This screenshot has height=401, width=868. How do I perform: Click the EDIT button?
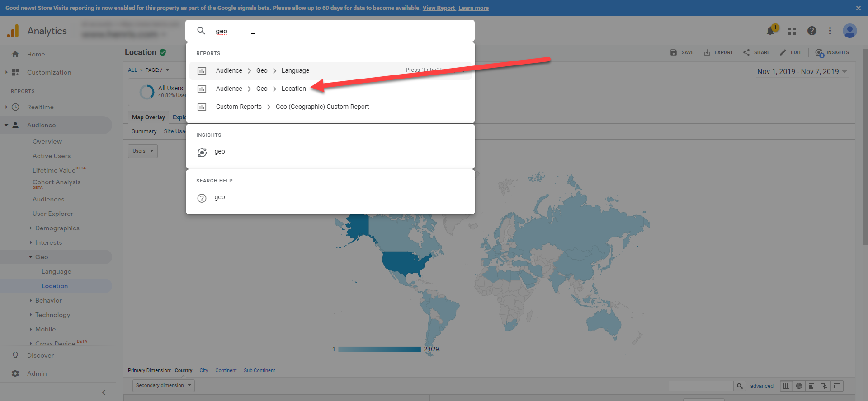790,53
